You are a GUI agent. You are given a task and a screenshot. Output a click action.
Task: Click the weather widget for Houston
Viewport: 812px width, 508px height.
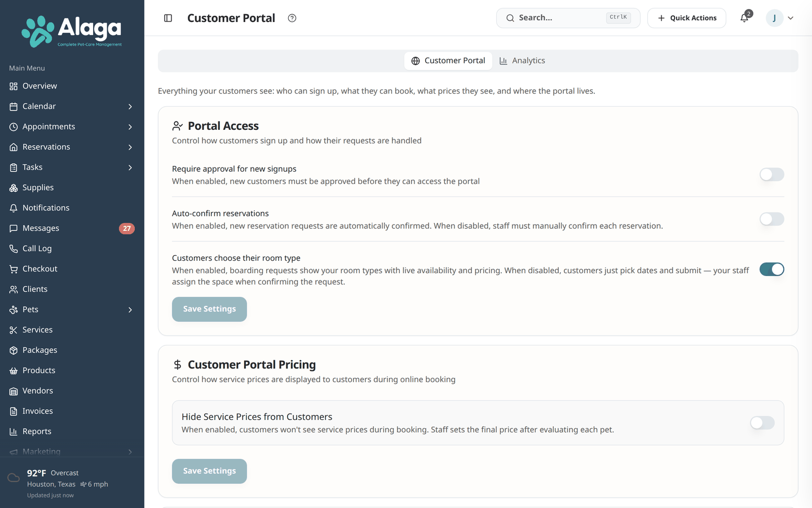tap(72, 484)
